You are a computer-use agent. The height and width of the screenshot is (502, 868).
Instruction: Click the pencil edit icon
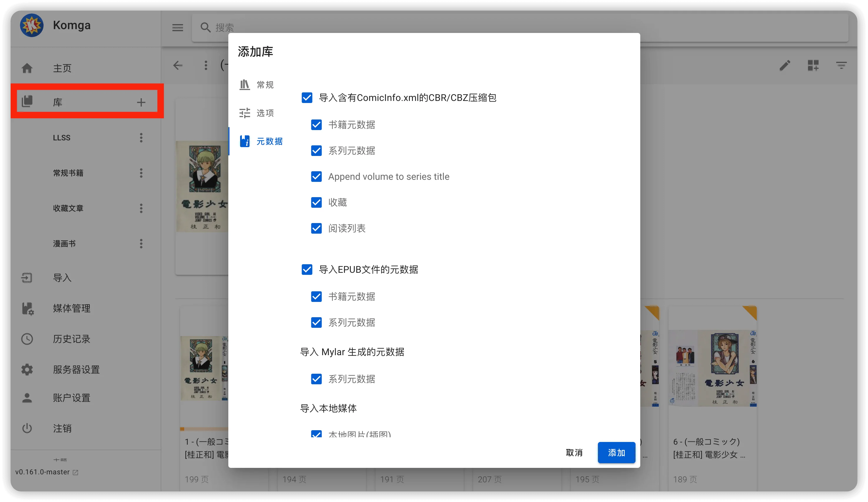pos(785,65)
